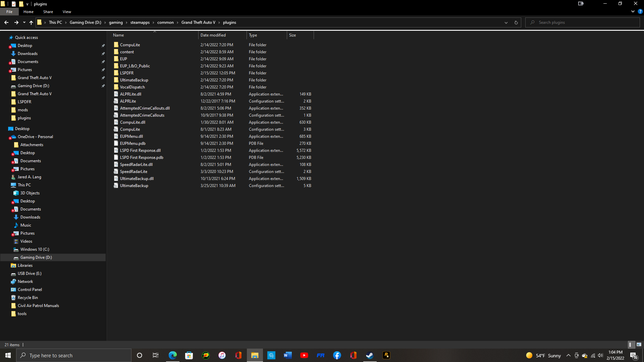Open the File menu
The height and width of the screenshot is (362, 644).
(x=9, y=12)
